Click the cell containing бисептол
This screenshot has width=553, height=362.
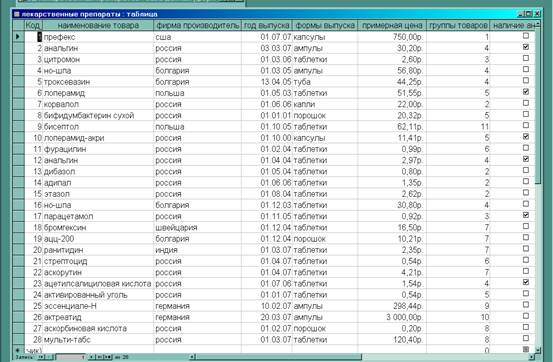pos(98,127)
